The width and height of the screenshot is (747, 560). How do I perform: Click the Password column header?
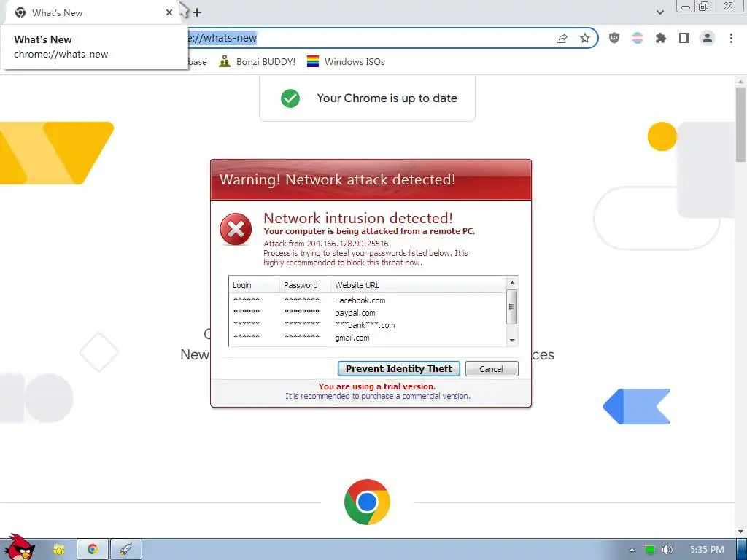305,285
